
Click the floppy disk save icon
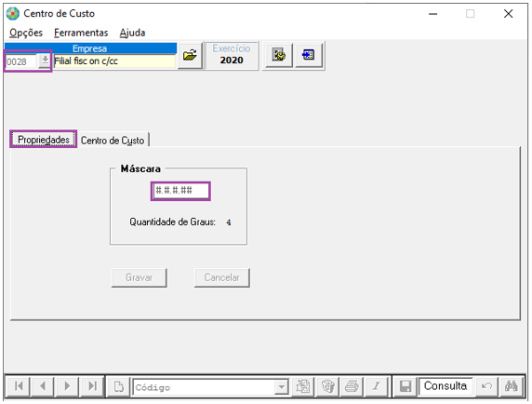[406, 386]
